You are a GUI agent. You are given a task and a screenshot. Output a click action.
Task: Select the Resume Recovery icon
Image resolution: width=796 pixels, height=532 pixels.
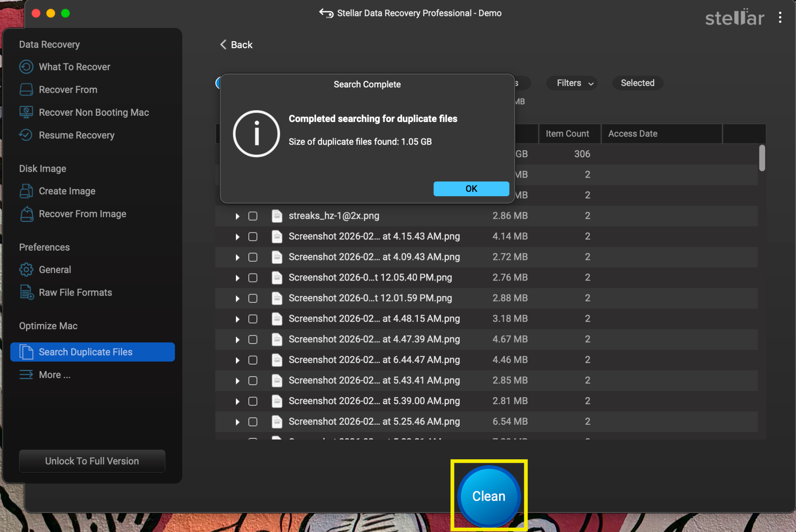coord(25,135)
